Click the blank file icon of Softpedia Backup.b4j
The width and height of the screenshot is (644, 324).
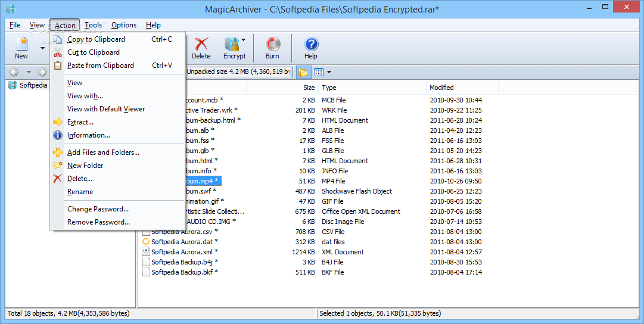click(146, 262)
